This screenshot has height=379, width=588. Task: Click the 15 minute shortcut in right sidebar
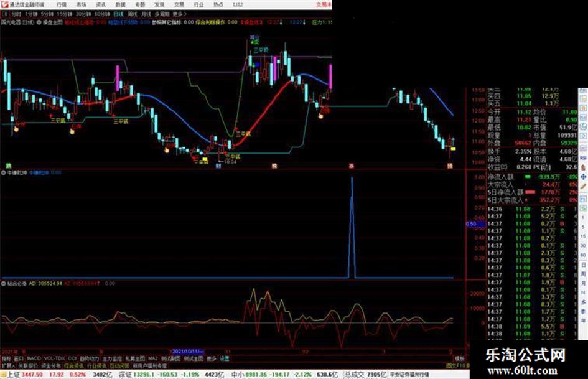[584, 236]
